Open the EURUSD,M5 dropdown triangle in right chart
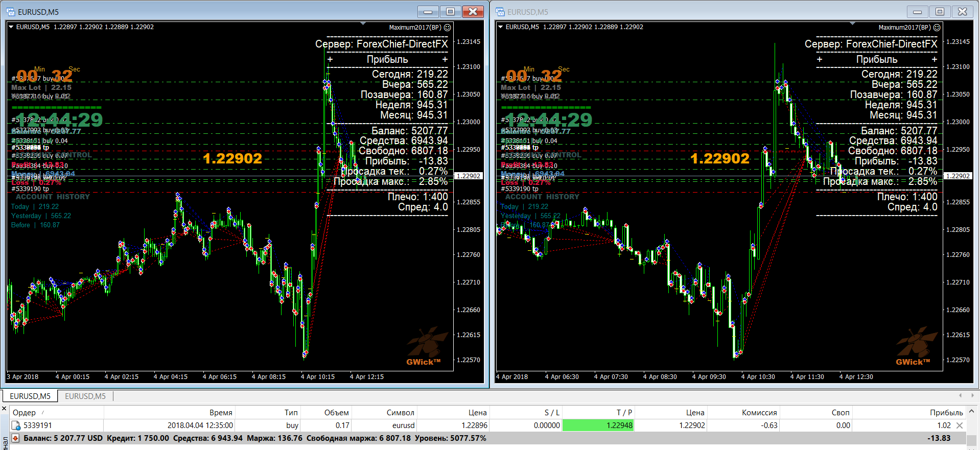This screenshot has height=450, width=980. 500,27
